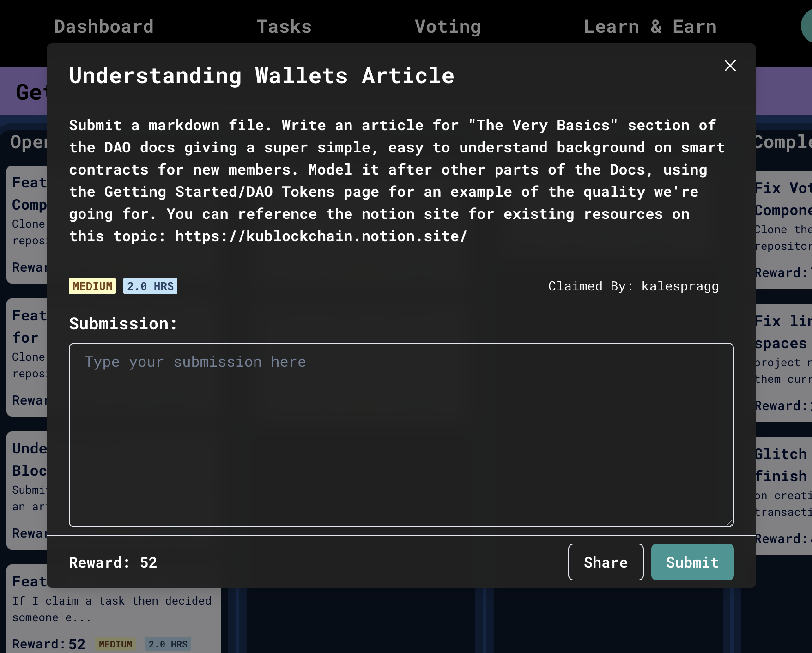The image size is (812, 653).
Task: Click the profile avatar in the top right
Action: pos(807,26)
